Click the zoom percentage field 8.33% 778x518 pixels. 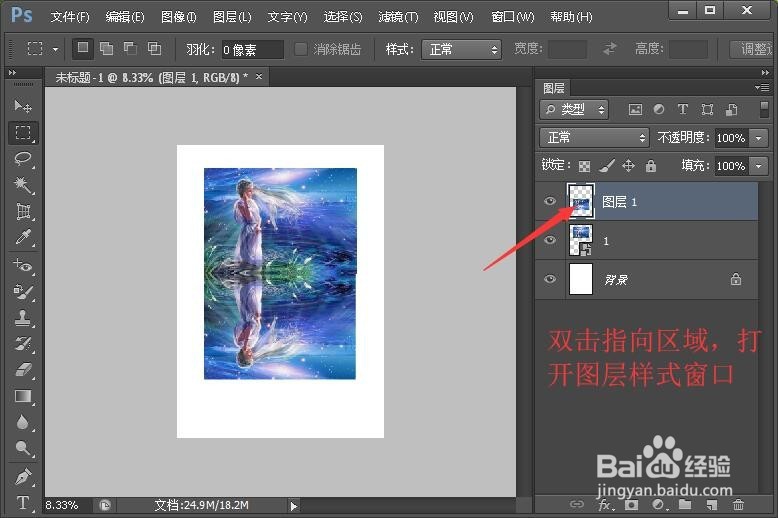pyautogui.click(x=66, y=505)
